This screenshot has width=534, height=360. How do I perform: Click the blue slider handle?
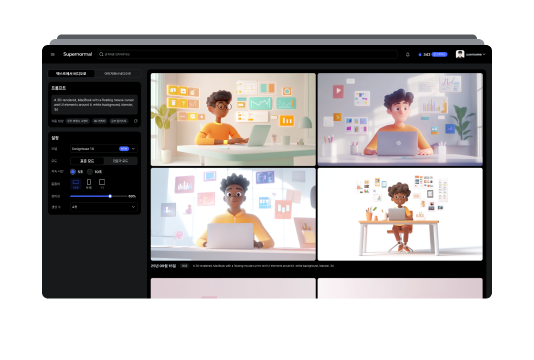click(x=110, y=196)
